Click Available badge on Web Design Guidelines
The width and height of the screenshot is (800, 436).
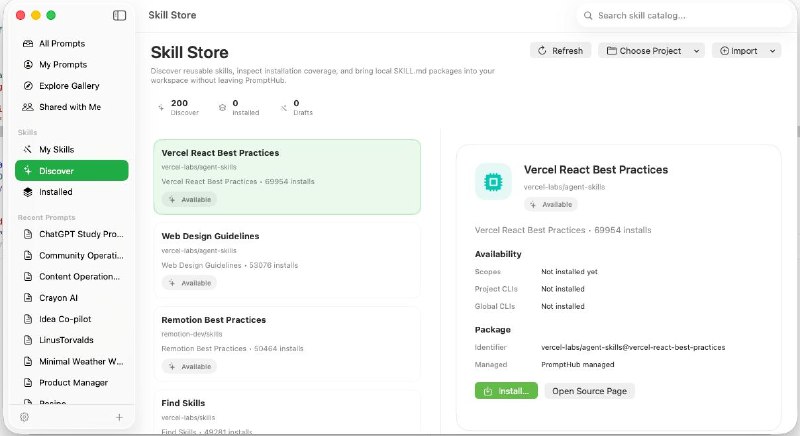tap(189, 283)
